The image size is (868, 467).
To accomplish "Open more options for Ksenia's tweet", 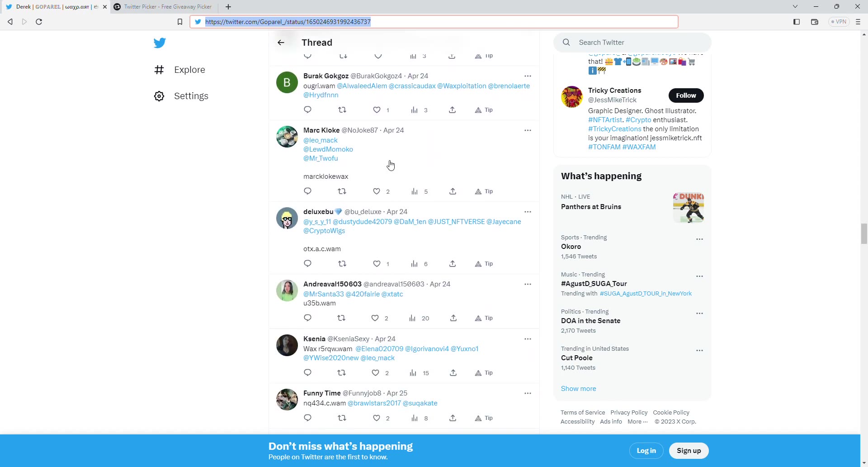I will pyautogui.click(x=528, y=339).
